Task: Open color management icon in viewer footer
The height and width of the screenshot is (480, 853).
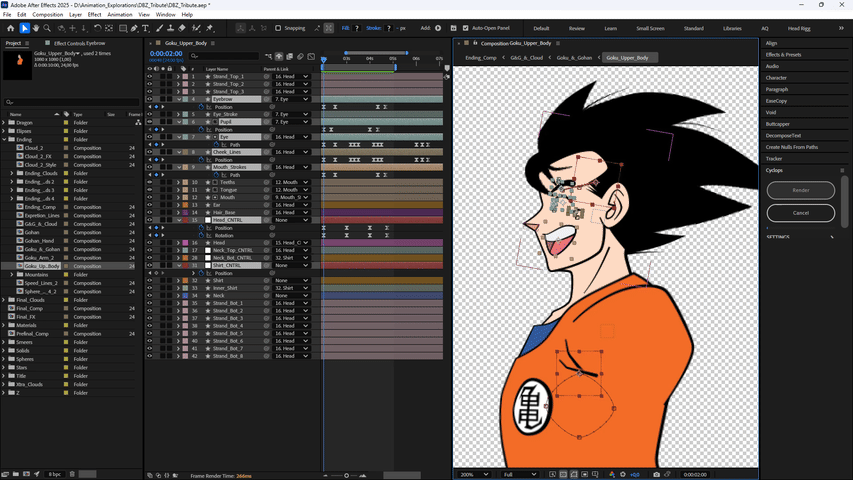Action: tap(612, 475)
